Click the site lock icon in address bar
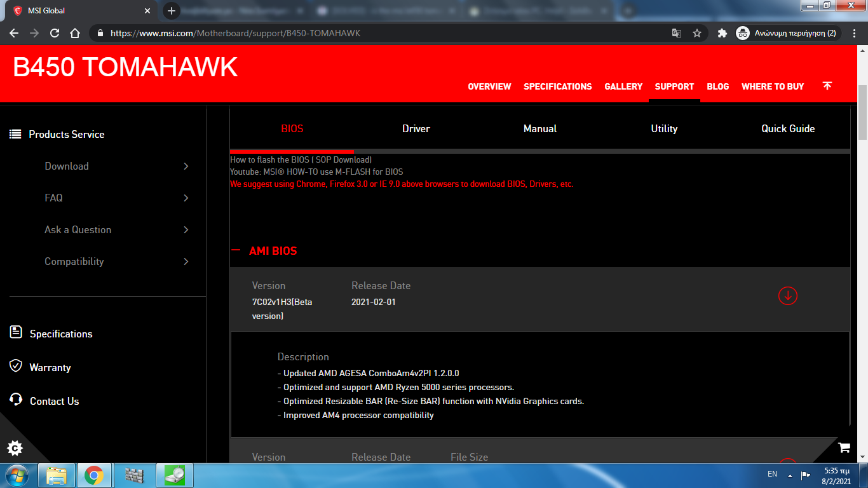Viewport: 868px width, 488px height. coord(100,33)
